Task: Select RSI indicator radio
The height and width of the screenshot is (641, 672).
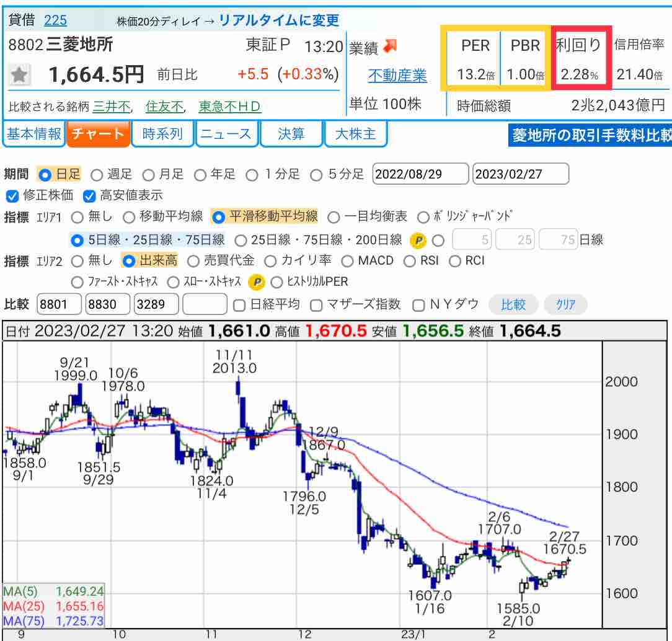Action: pos(410,262)
